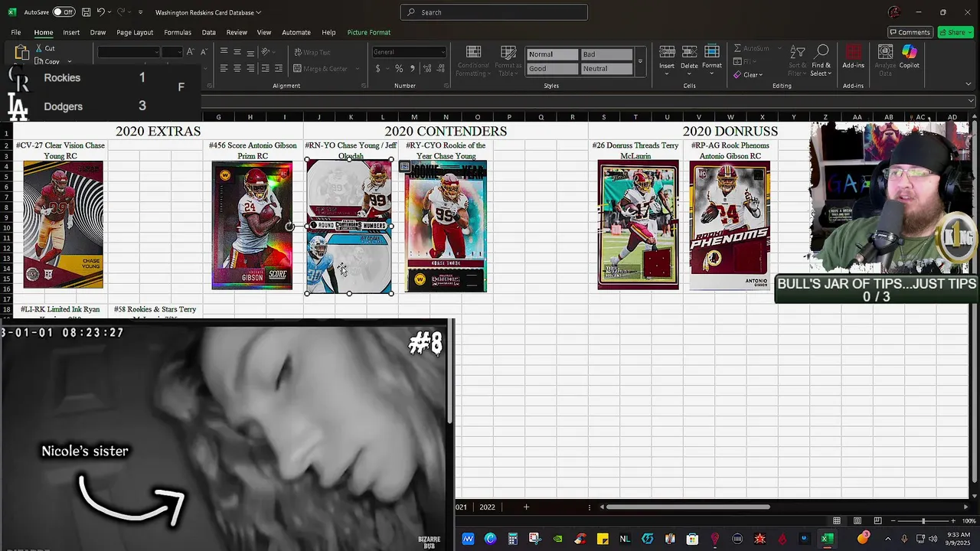The width and height of the screenshot is (980, 551).
Task: Open Microsoft Store from the taskbar
Action: tap(692, 539)
